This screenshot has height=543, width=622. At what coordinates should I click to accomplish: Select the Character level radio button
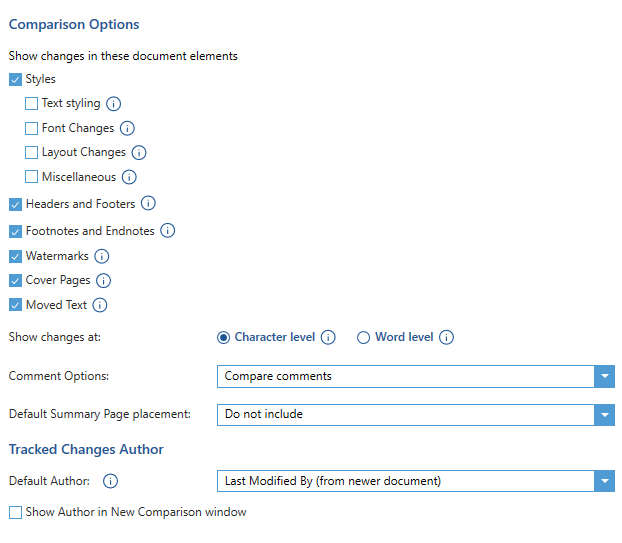point(223,338)
